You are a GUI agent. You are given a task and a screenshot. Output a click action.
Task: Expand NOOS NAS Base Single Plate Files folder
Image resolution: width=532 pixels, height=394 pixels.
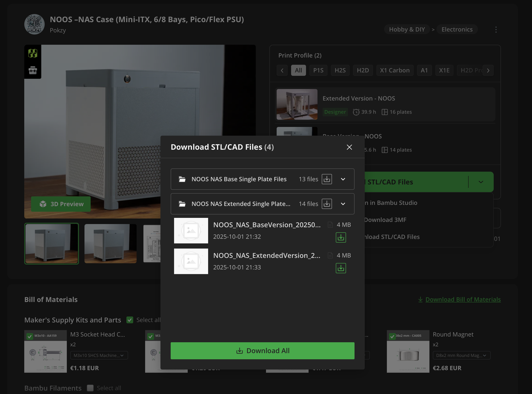point(343,179)
